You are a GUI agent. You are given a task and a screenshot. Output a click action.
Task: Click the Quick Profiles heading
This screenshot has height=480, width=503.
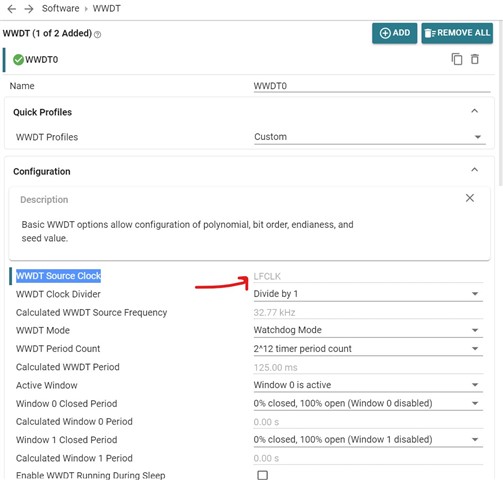[x=42, y=112]
